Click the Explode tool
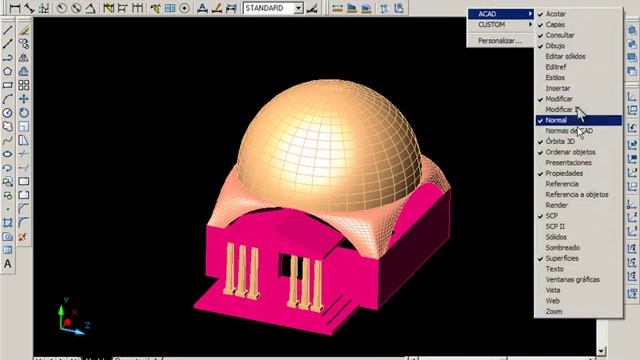Viewport: 640px width, 360px height. (x=23, y=236)
